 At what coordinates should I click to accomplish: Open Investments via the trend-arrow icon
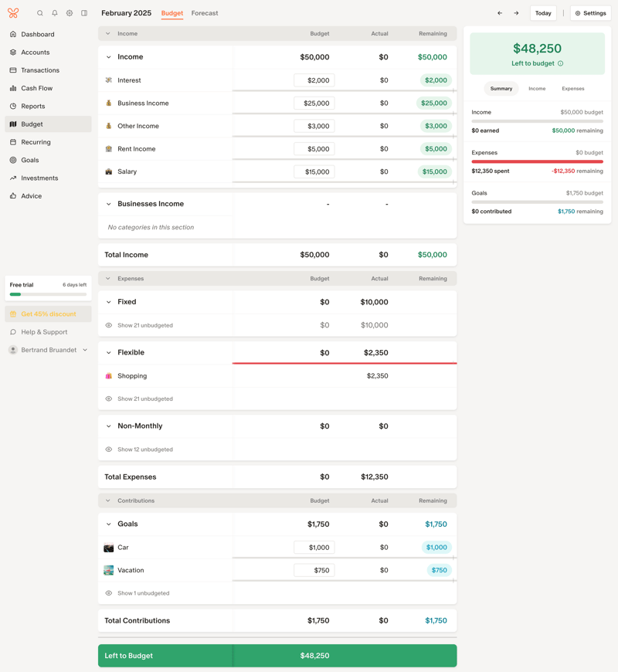click(x=12, y=178)
